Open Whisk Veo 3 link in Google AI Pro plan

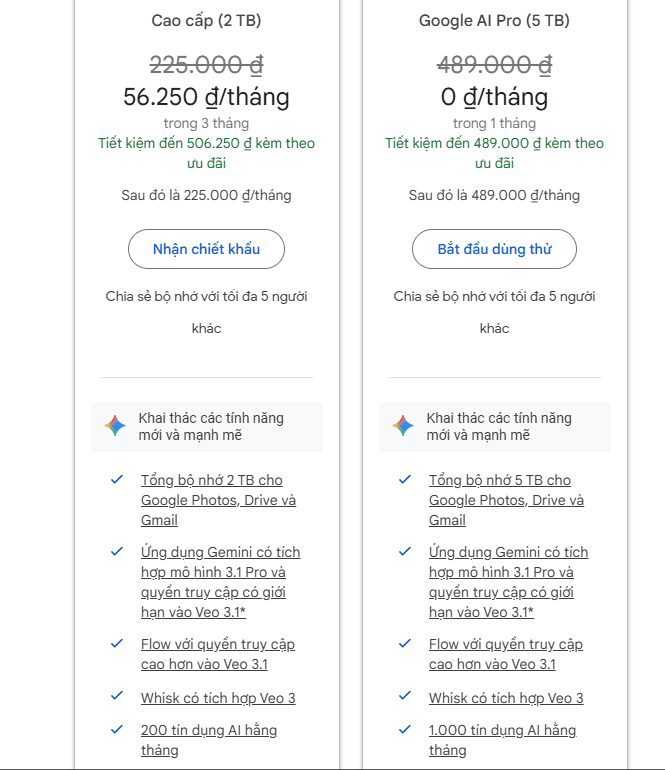point(506,698)
